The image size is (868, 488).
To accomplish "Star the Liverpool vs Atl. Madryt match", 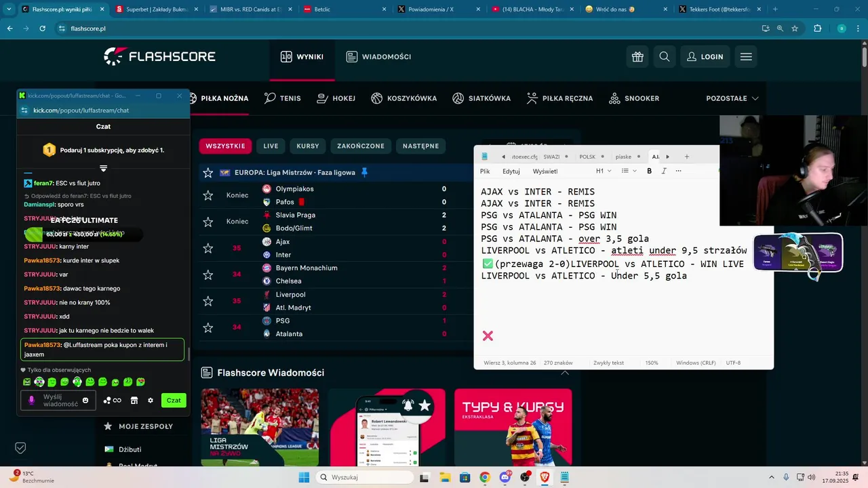I will coord(208,301).
